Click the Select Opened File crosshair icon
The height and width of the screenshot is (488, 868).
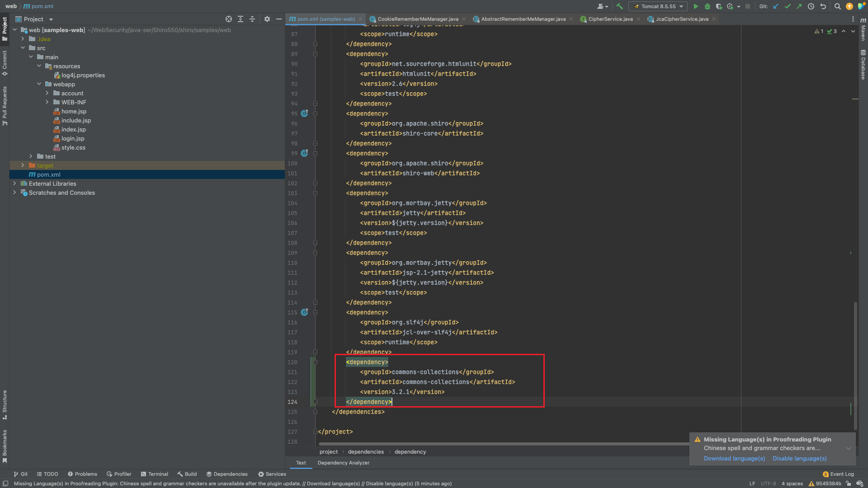pyautogui.click(x=229, y=19)
